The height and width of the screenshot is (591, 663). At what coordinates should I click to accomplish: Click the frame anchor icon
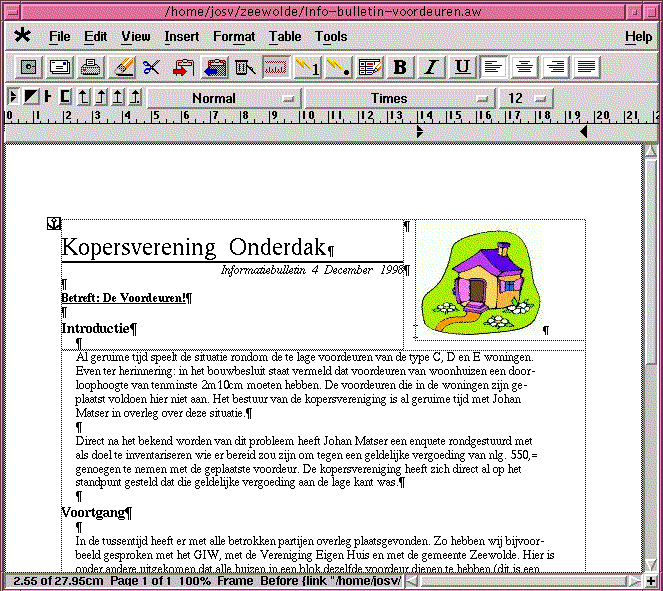(x=54, y=223)
